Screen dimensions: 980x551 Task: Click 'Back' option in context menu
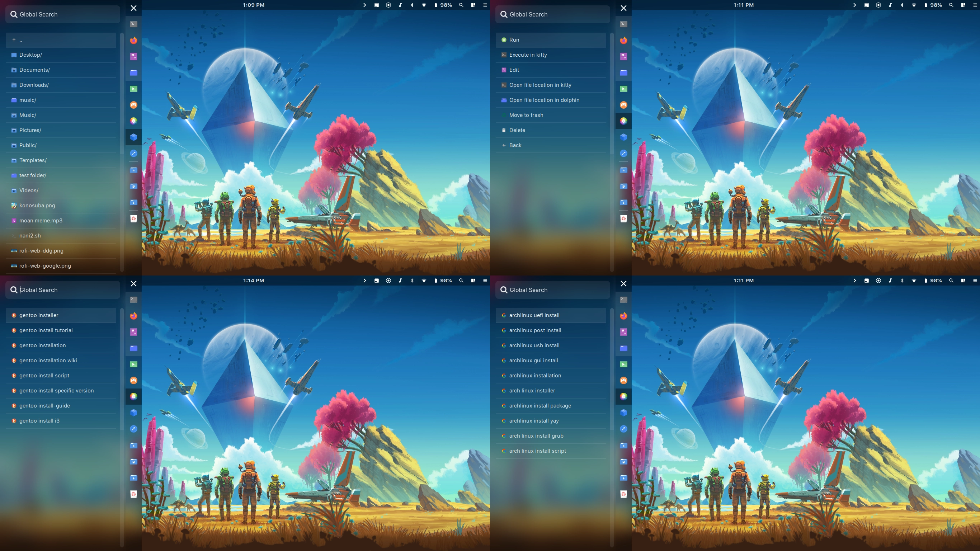tap(515, 145)
